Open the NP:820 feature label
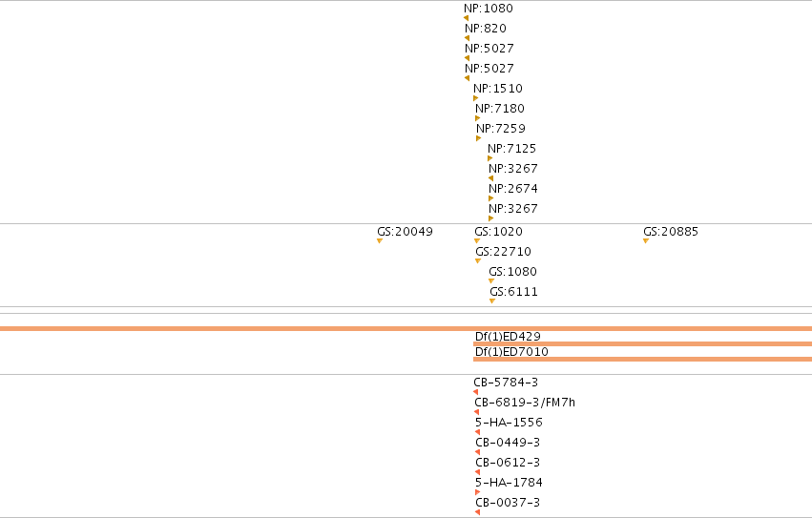 pyautogui.click(x=486, y=29)
